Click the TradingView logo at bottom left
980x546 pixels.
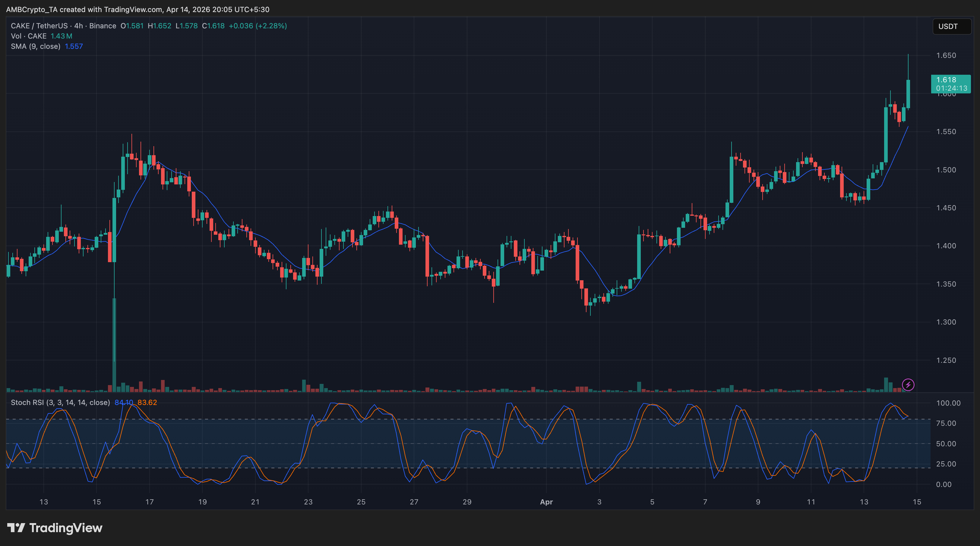(55, 528)
